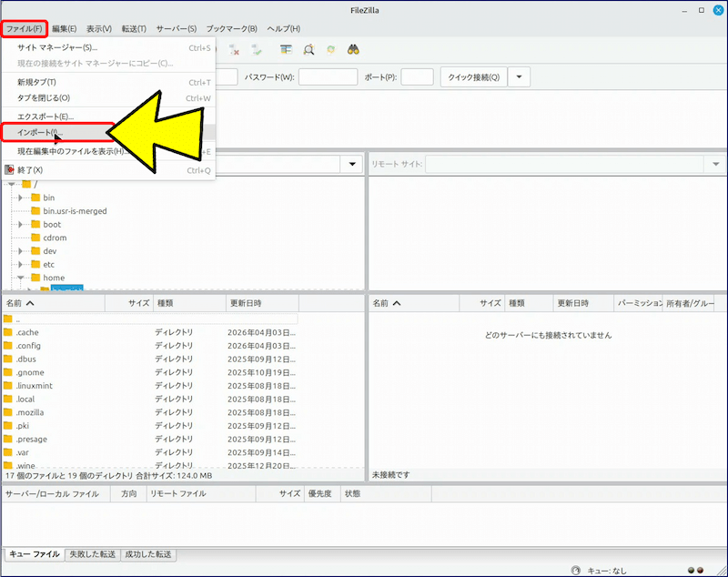
Task: Click the network activity indicator lights
Action: pos(697,569)
